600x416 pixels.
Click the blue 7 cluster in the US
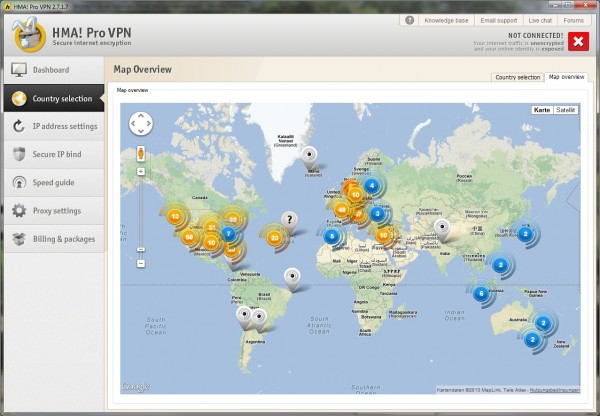pos(228,233)
